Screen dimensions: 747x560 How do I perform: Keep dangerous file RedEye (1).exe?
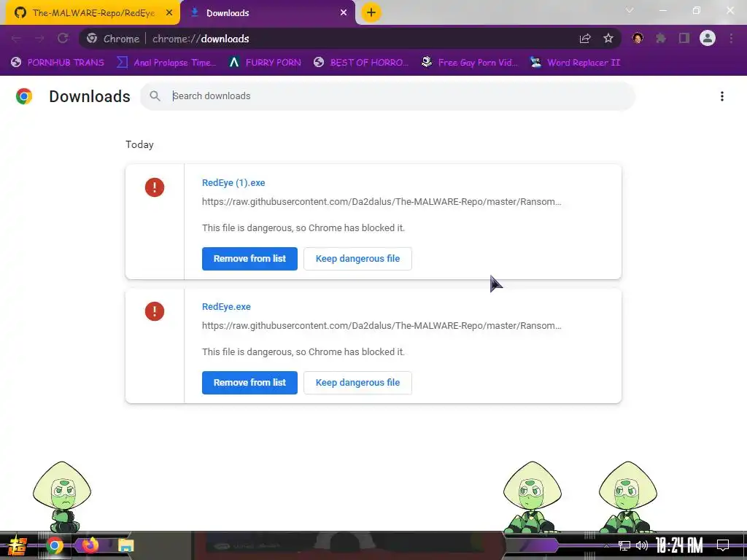[x=357, y=259]
